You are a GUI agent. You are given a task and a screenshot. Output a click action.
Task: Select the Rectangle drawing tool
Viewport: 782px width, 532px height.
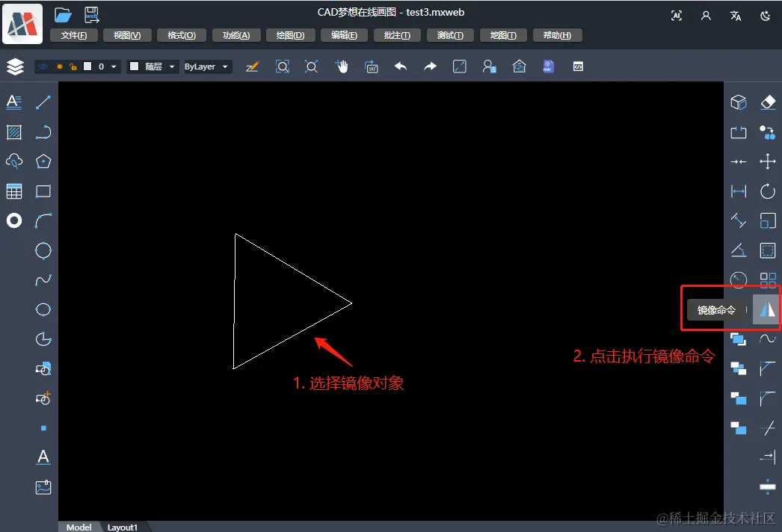43,191
